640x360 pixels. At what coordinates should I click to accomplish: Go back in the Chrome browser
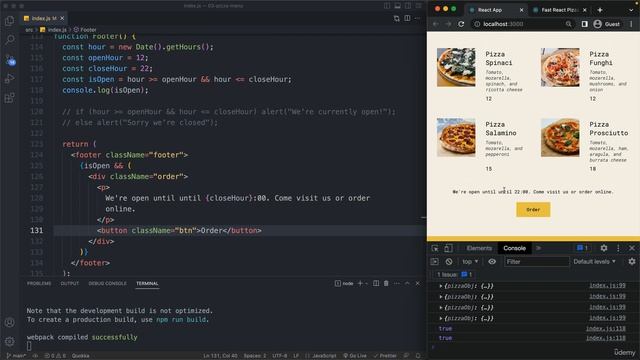point(436,24)
